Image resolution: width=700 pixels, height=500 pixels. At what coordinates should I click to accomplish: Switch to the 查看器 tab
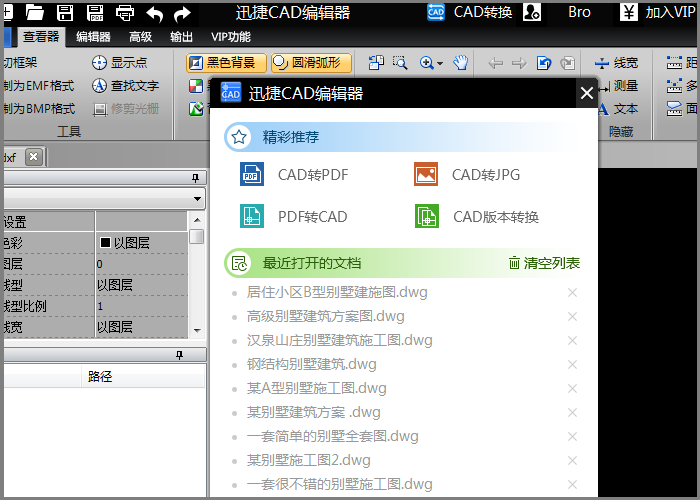[41, 37]
